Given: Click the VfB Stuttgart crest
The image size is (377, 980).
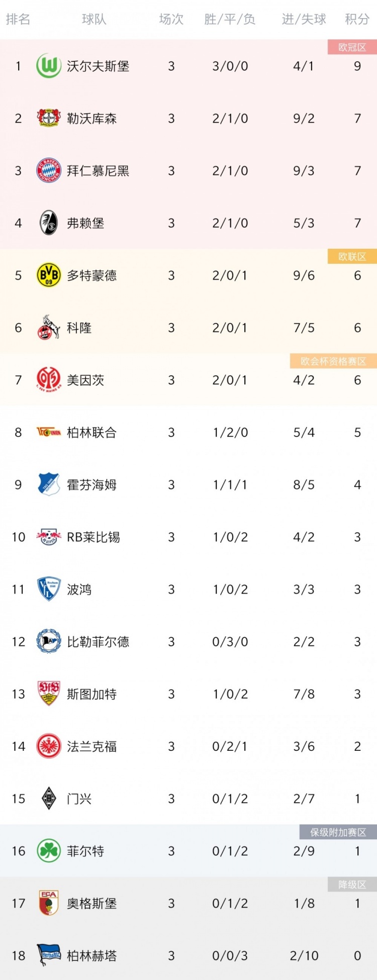Looking at the screenshot, I should click(x=49, y=694).
